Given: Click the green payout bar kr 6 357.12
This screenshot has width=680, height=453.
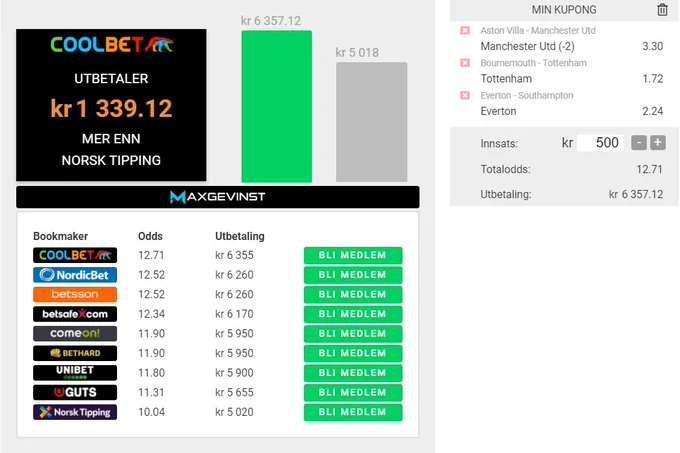Looking at the screenshot, I should [277, 106].
